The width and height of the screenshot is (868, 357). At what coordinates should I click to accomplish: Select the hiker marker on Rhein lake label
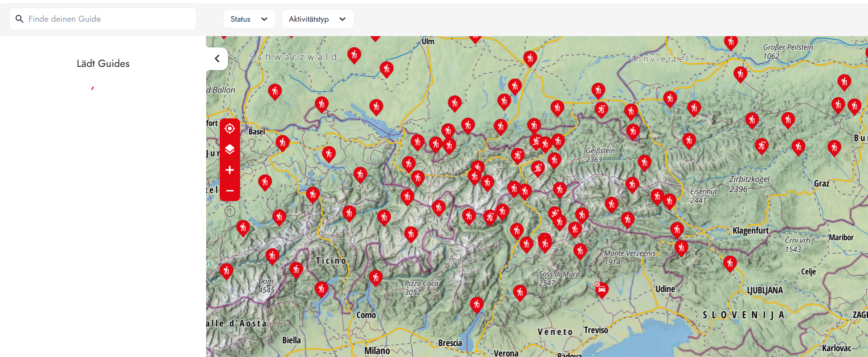(376, 107)
